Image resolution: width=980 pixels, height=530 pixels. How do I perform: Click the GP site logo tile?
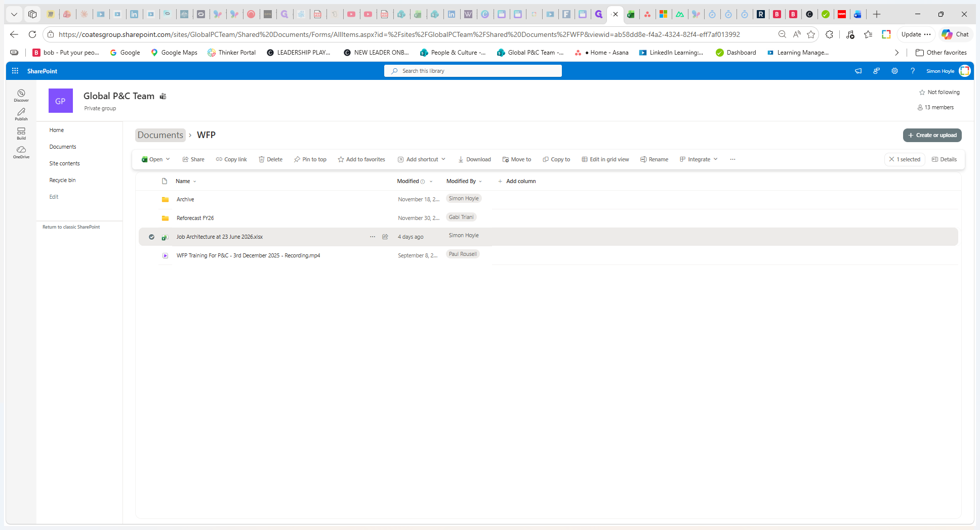click(61, 101)
